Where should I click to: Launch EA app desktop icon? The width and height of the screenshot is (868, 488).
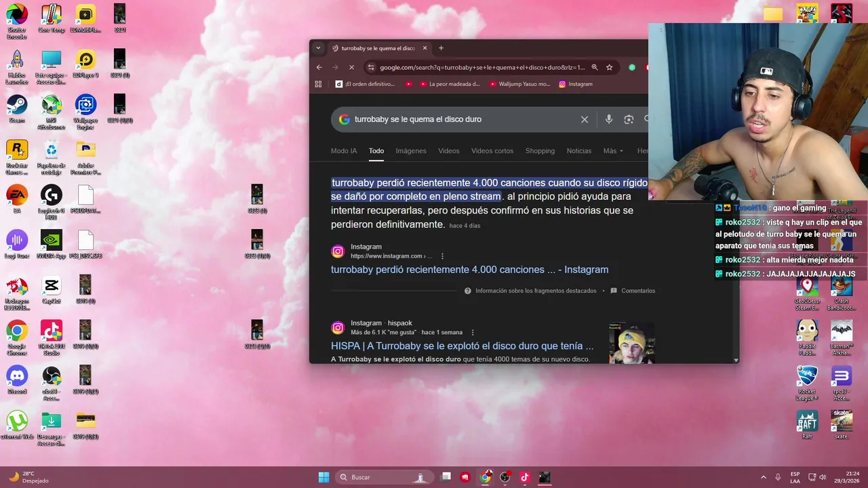[17, 200]
